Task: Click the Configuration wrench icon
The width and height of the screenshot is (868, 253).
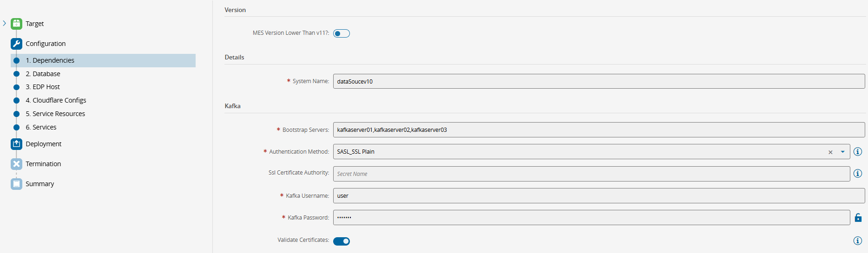Action: pos(16,44)
